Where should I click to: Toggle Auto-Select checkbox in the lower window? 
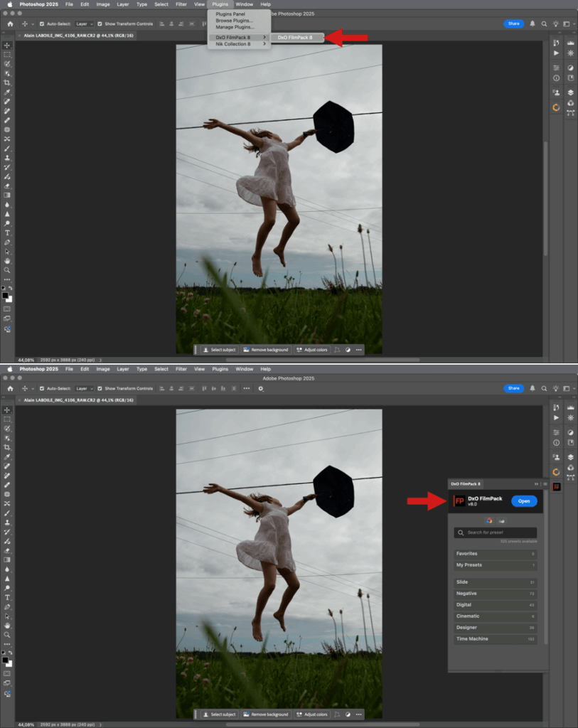click(x=42, y=389)
